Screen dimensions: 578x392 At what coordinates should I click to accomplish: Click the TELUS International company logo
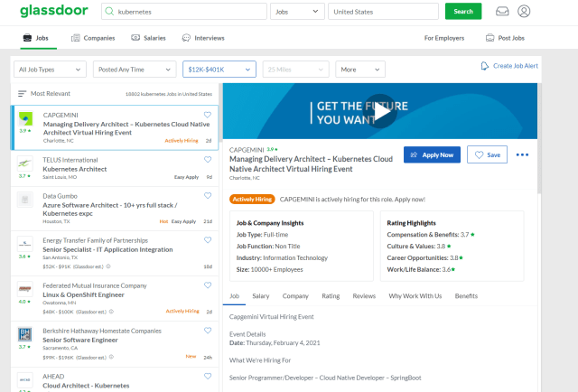(24, 163)
